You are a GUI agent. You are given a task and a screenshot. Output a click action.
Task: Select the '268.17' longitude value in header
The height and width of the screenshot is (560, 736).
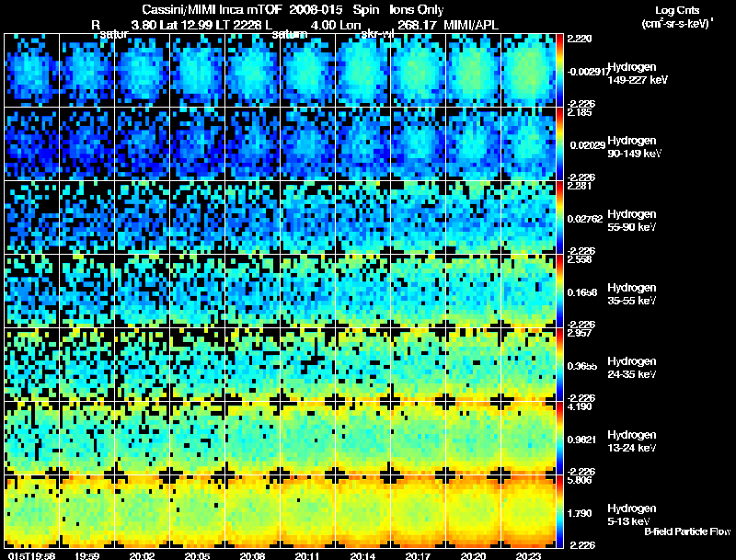pyautogui.click(x=417, y=26)
